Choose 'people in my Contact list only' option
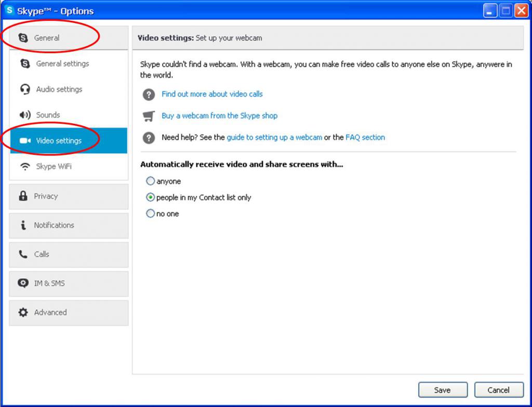532x407 pixels. 150,197
